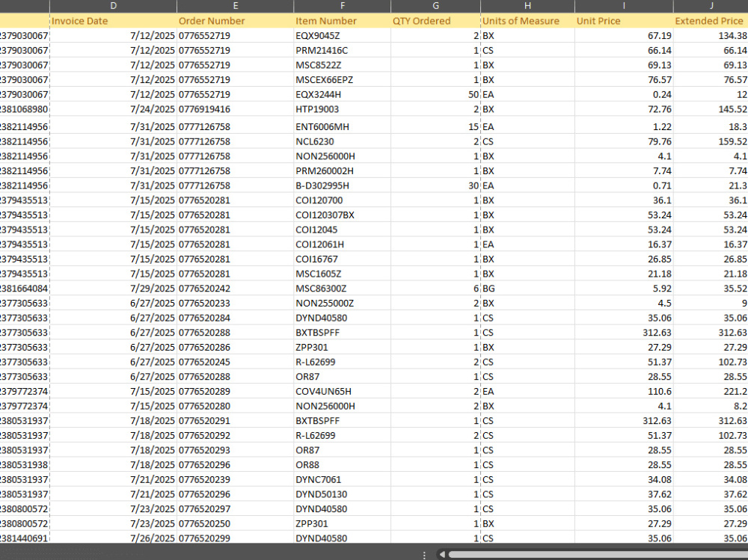Screen dimensions: 748x560
Task: Select item number MSC8522Z cell
Action: [x=342, y=65]
